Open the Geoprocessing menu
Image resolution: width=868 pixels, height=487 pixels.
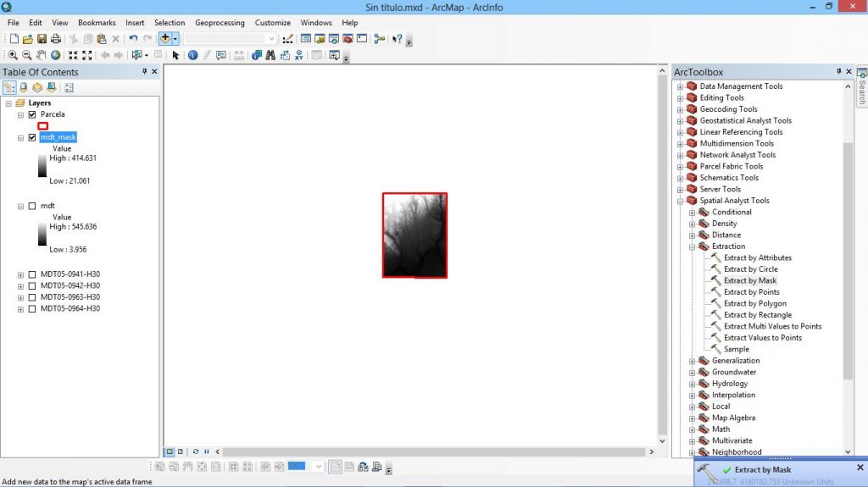(x=220, y=23)
